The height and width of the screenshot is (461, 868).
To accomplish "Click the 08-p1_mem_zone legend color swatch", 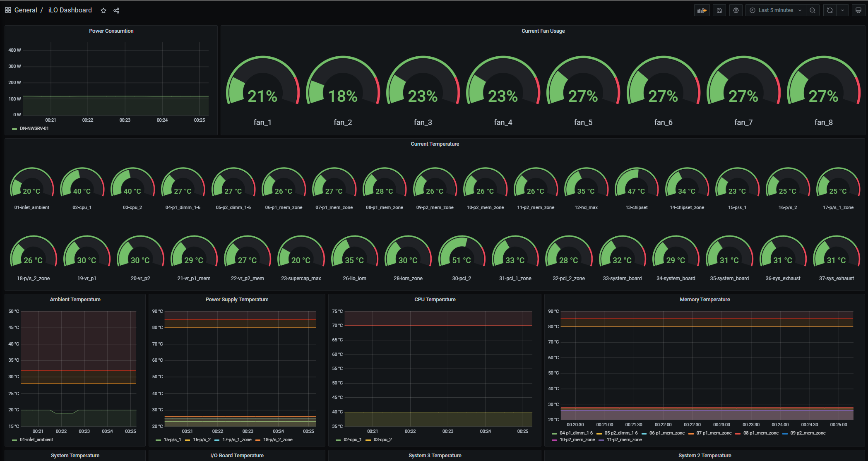I will (x=738, y=433).
